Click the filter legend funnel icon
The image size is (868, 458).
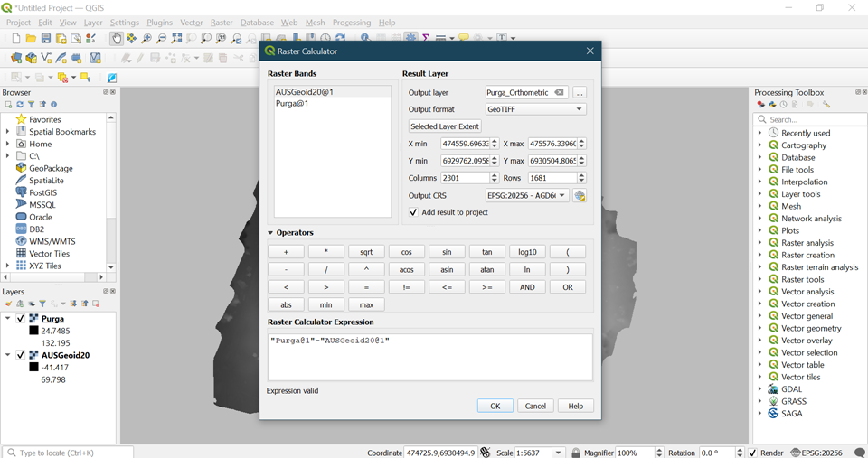[x=42, y=304]
